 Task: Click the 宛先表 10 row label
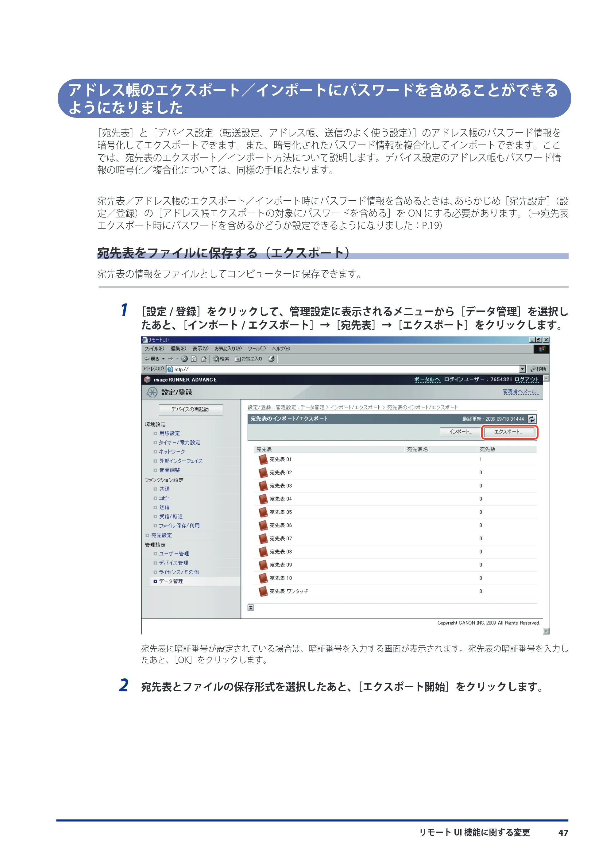point(280,578)
